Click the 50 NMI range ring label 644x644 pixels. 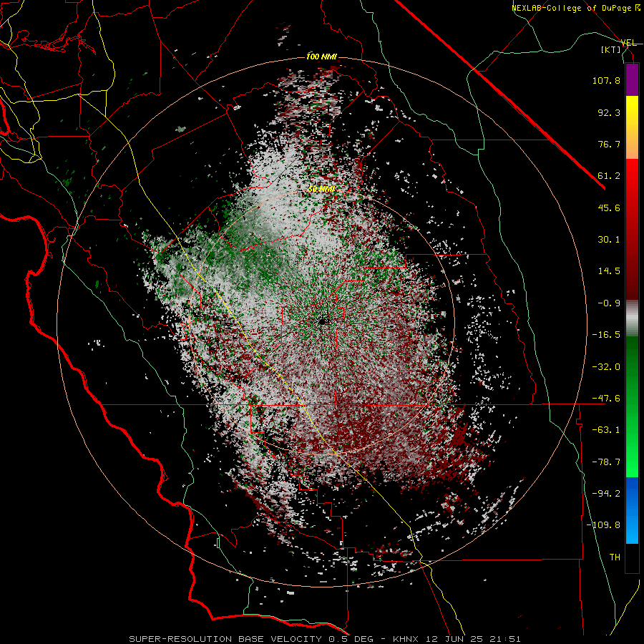(321, 190)
